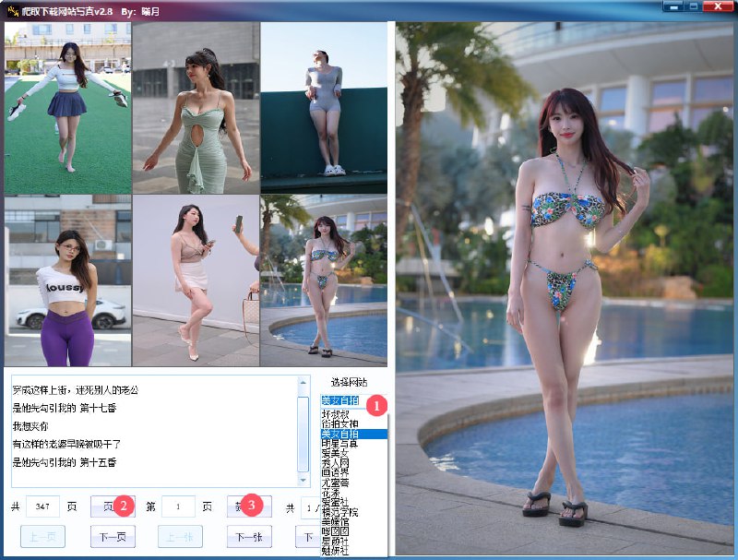Screen dimensions: 738x560
Task: Select 街拍女神 from the site dropdown list
Action: [340, 423]
